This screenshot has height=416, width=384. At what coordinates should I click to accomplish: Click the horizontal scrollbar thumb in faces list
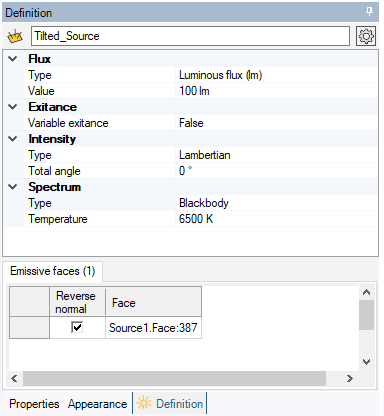coord(174,379)
